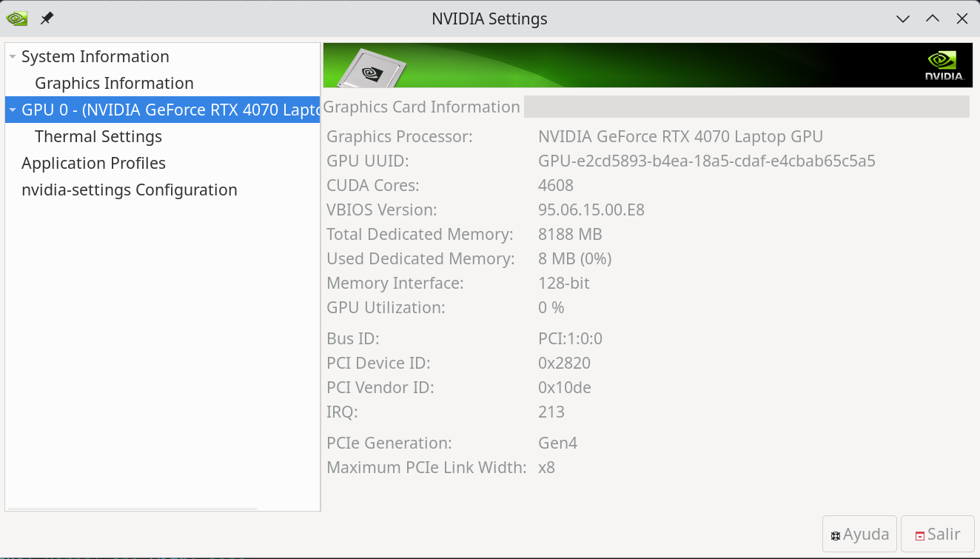Select the PCI:1:0:0 value
This screenshot has width=980, height=559.
click(x=571, y=339)
